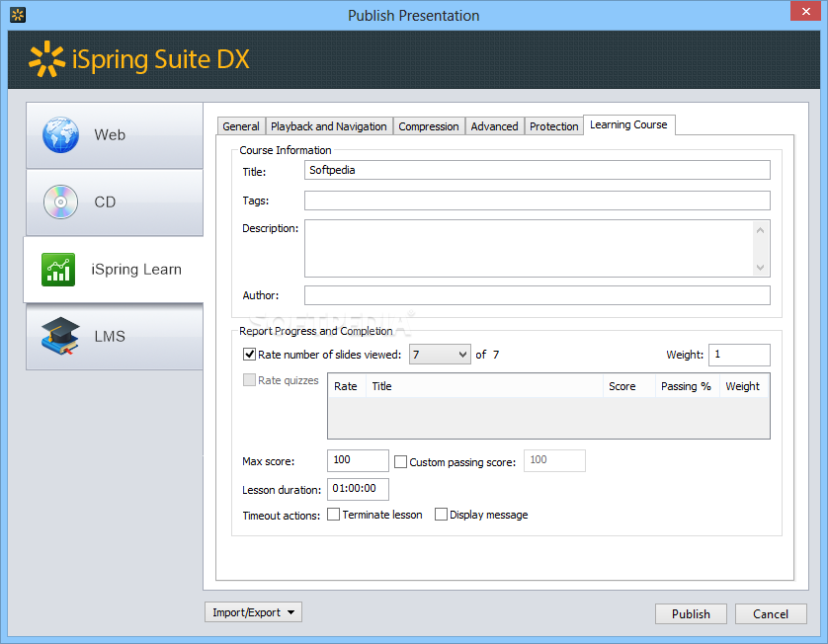This screenshot has height=644, width=828.
Task: Toggle the Rate quizzes checkbox
Action: click(249, 380)
